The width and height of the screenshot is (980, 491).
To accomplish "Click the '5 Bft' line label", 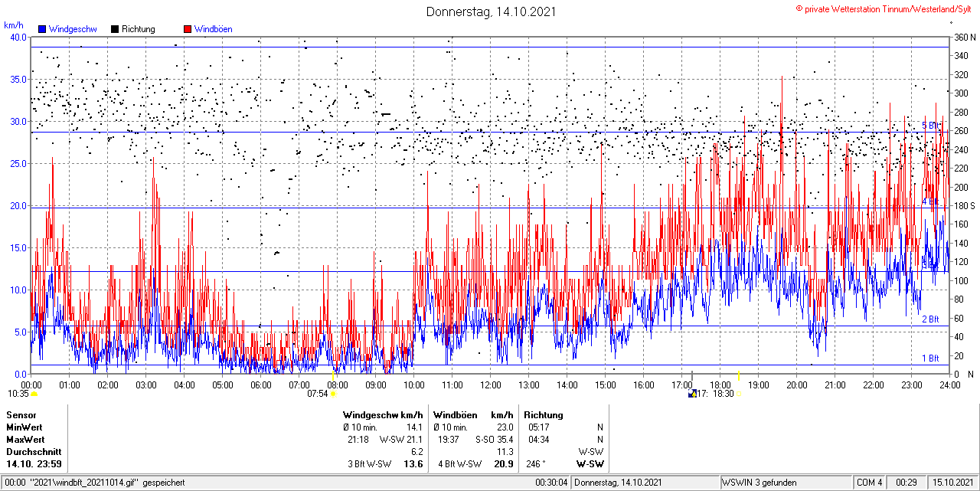I will coord(929,125).
